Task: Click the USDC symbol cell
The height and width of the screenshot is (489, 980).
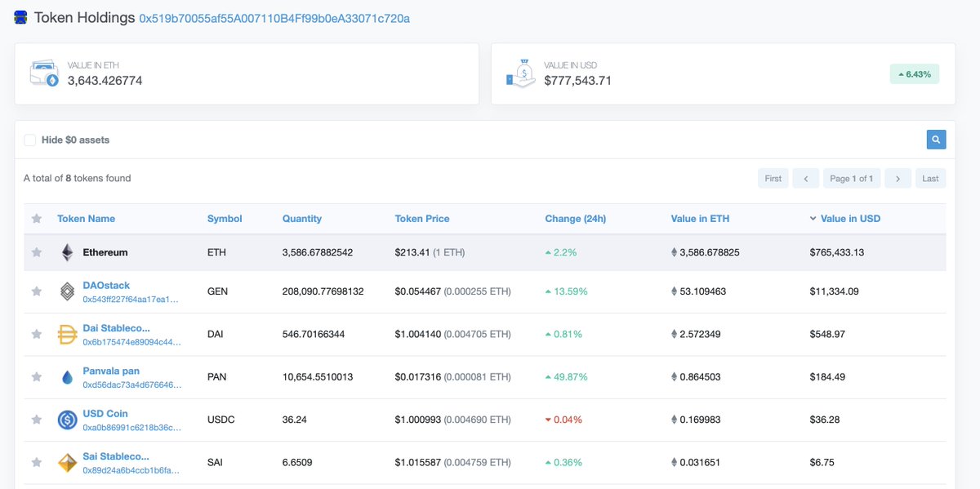Action: point(221,420)
